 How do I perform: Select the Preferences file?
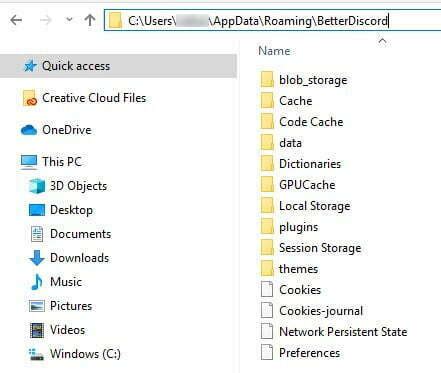[x=310, y=353]
